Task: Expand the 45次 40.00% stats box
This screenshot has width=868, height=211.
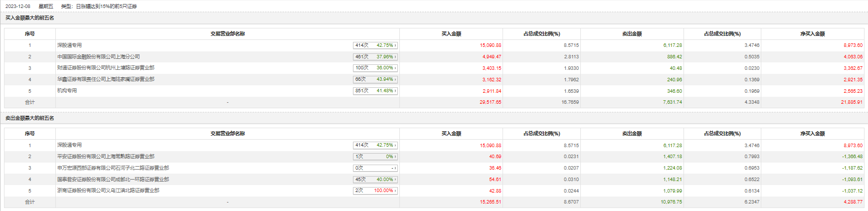Action: pyautogui.click(x=375, y=180)
